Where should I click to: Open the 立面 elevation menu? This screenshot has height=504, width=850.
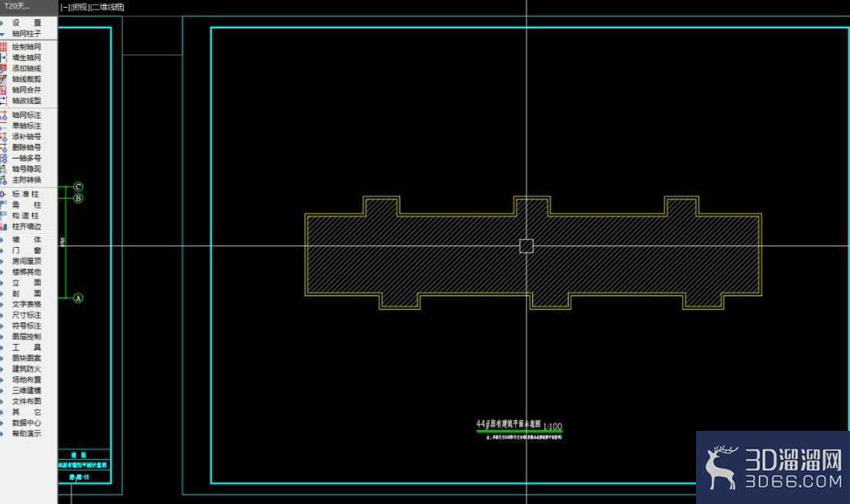tap(26, 283)
